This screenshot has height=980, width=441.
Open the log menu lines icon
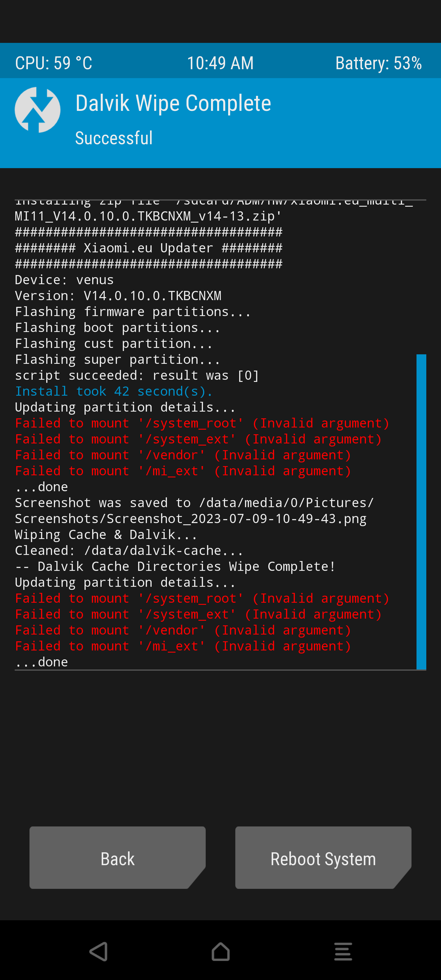pyautogui.click(x=343, y=951)
